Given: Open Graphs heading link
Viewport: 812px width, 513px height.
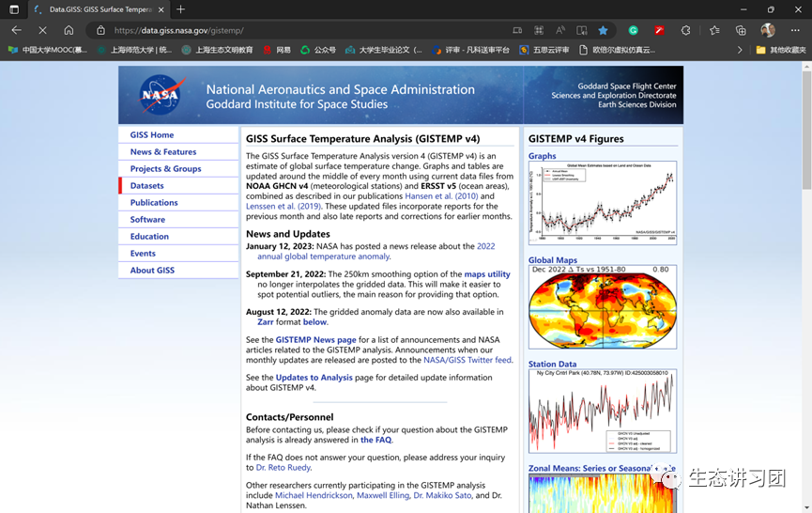Looking at the screenshot, I should pyautogui.click(x=542, y=156).
